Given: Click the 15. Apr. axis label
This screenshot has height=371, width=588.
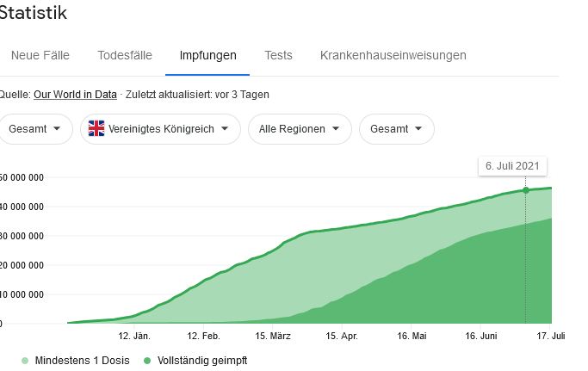Looking at the screenshot, I should click(342, 336).
